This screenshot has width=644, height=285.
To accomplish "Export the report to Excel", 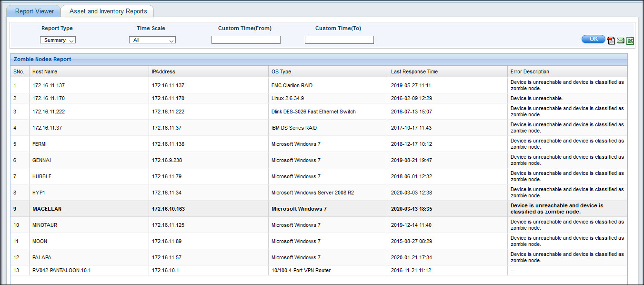I will 630,41.
